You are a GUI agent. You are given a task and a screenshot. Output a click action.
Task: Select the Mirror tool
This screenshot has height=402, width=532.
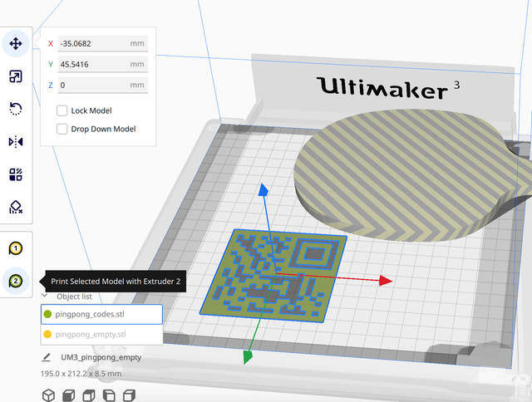[x=16, y=141]
